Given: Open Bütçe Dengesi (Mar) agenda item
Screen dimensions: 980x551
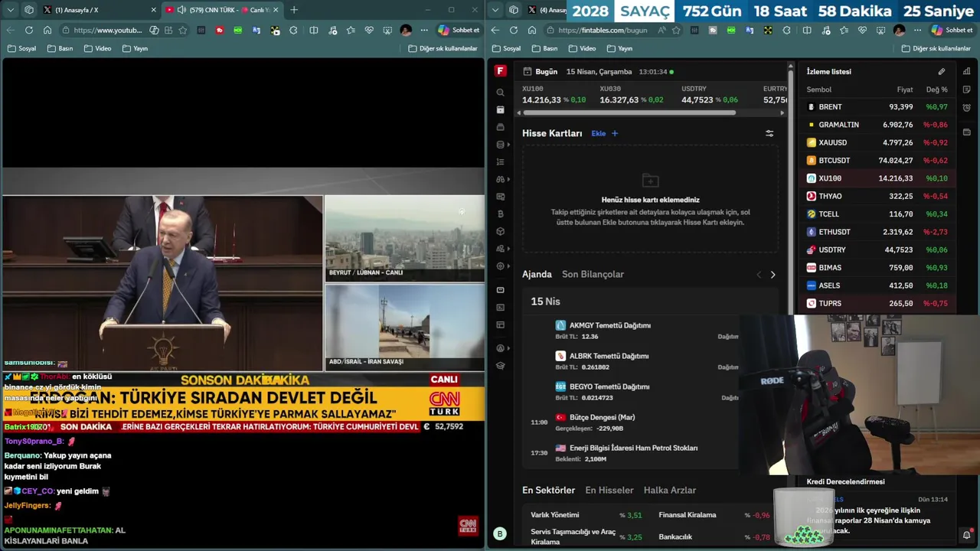Looking at the screenshot, I should [602, 417].
